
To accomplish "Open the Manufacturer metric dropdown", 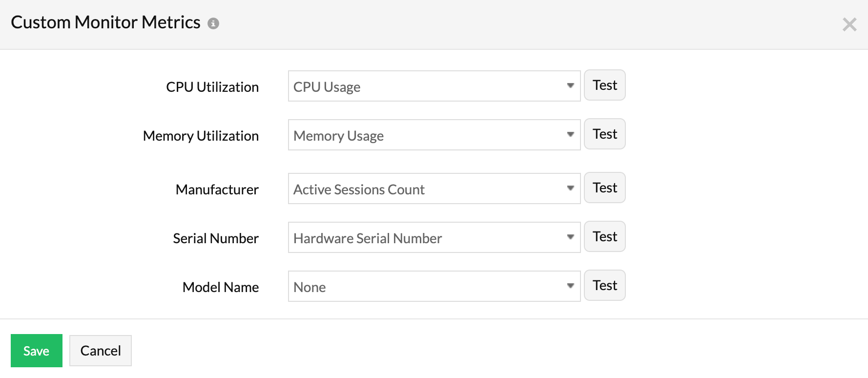I will 434,189.
